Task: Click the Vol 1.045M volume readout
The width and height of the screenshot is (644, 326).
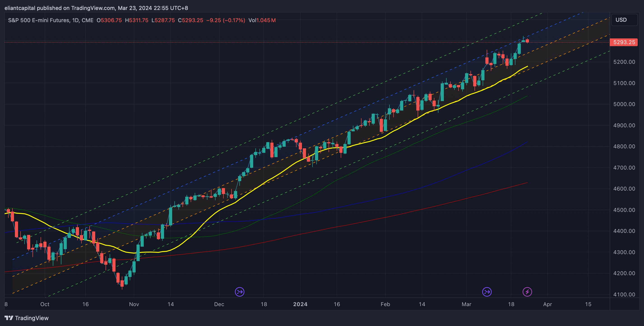Action: click(262, 20)
